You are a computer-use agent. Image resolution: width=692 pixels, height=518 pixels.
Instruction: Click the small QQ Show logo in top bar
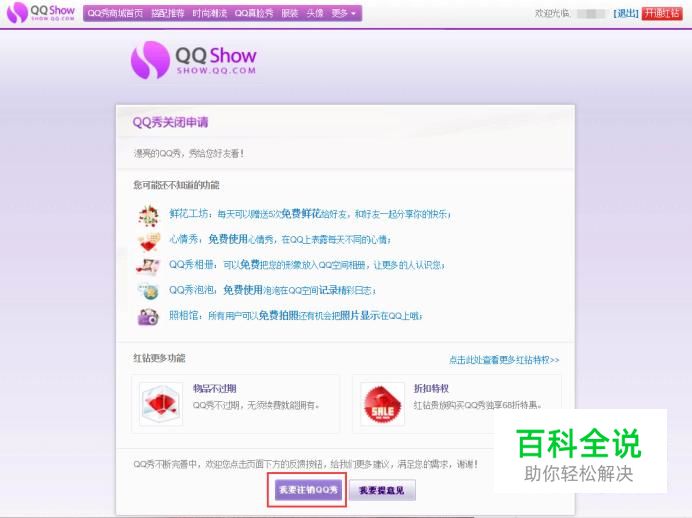pyautogui.click(x=41, y=12)
